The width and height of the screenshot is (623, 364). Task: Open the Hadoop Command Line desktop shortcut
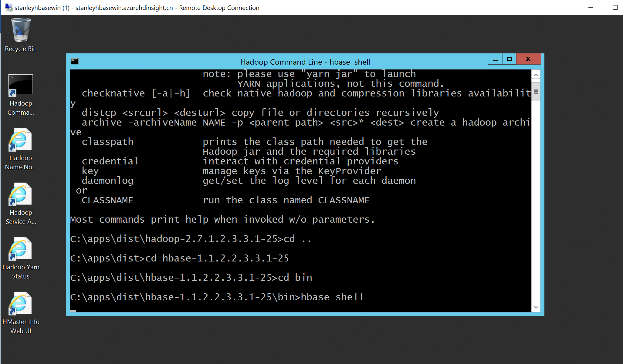pos(21,85)
